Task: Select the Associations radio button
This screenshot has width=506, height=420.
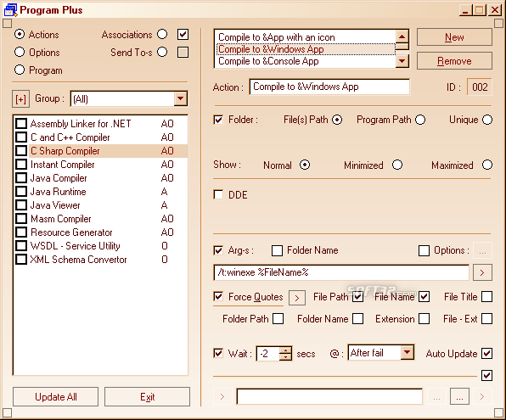Action: pos(162,34)
